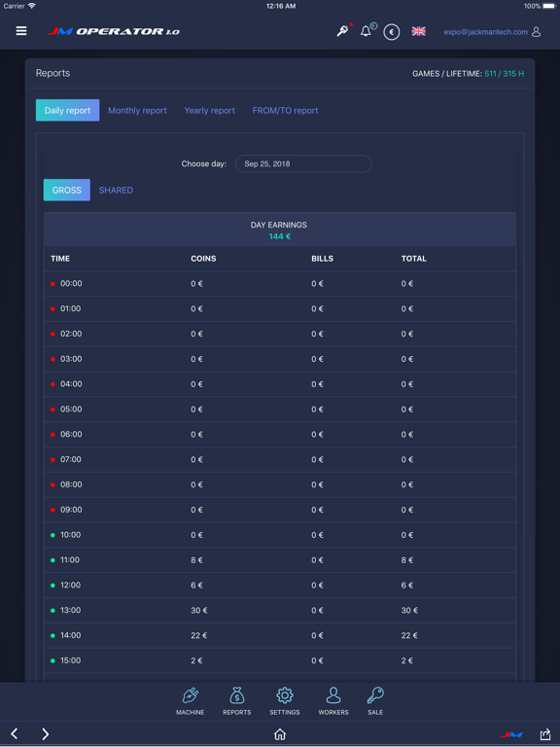Go back with the left arrow
This screenshot has width=560, height=747.
[15, 733]
